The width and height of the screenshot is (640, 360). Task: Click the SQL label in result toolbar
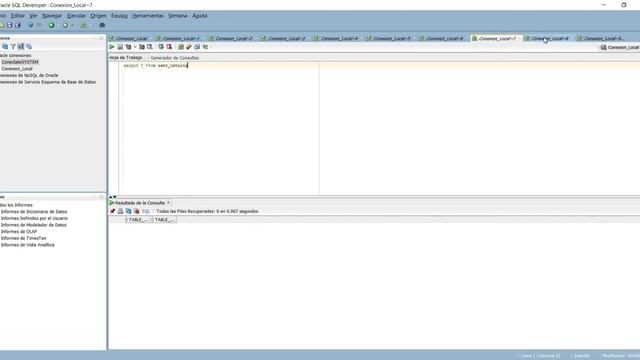pos(146,211)
